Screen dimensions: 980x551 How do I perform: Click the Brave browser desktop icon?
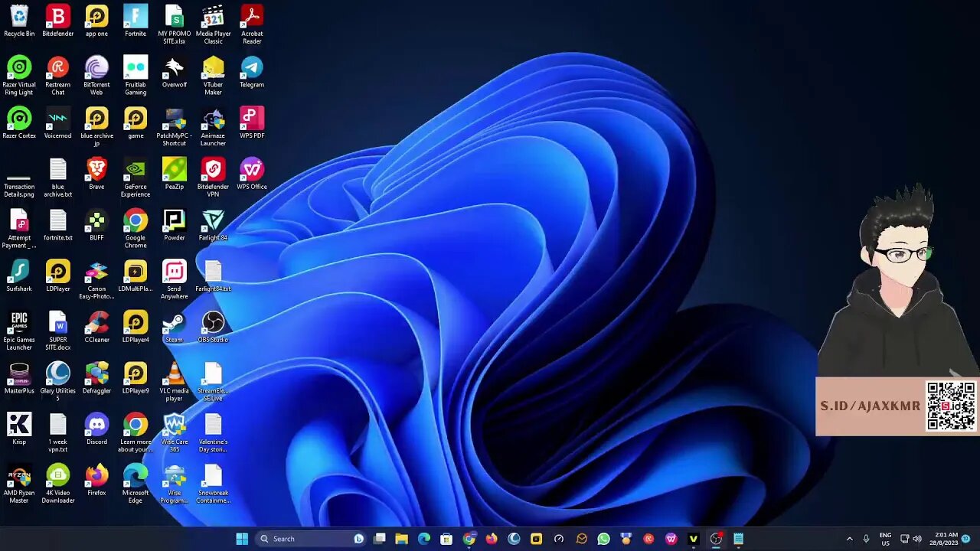click(96, 174)
